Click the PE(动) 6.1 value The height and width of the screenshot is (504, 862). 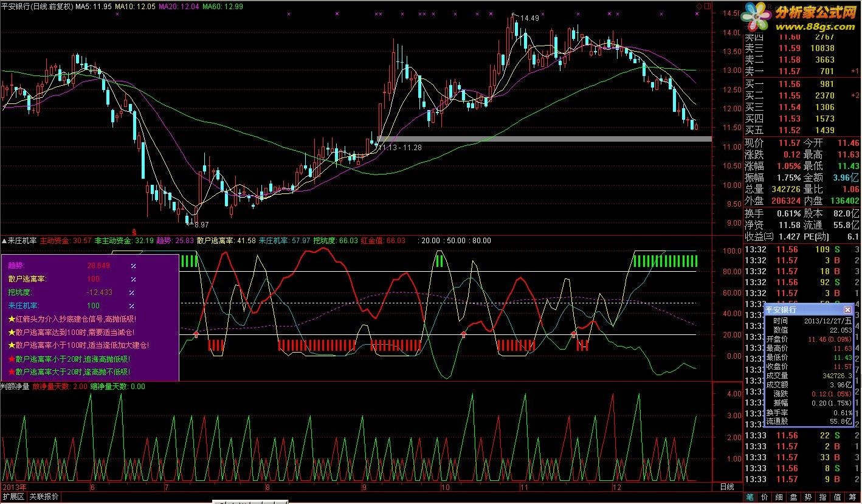coord(853,236)
